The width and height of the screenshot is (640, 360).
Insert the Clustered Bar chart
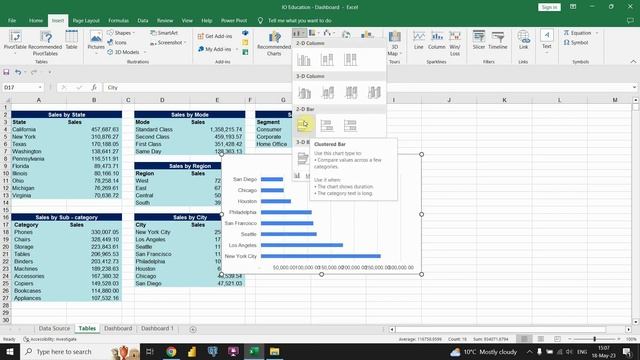point(304,125)
